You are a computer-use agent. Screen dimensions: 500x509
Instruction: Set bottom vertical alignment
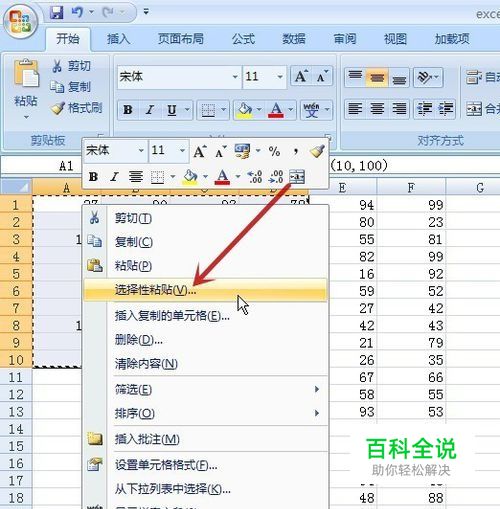click(399, 77)
